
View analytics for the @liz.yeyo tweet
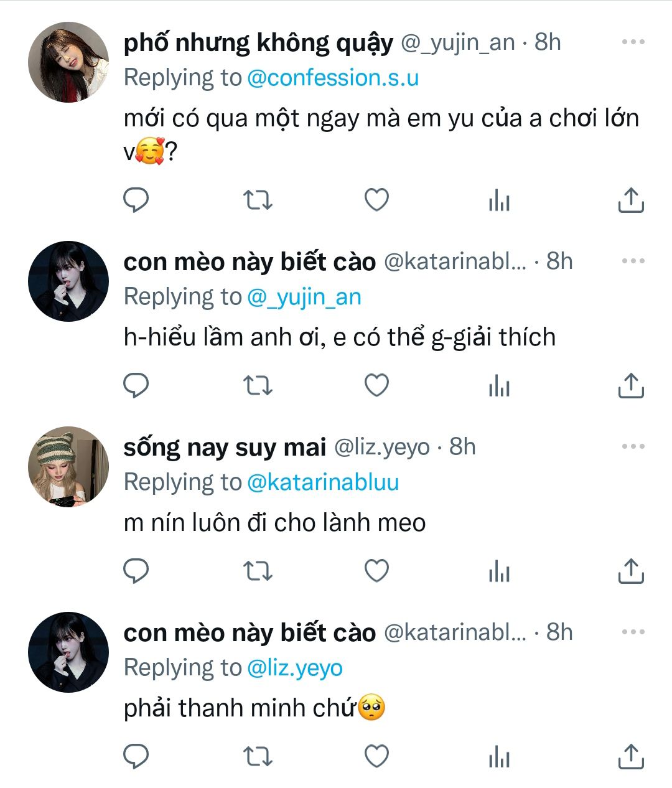pyautogui.click(x=499, y=571)
